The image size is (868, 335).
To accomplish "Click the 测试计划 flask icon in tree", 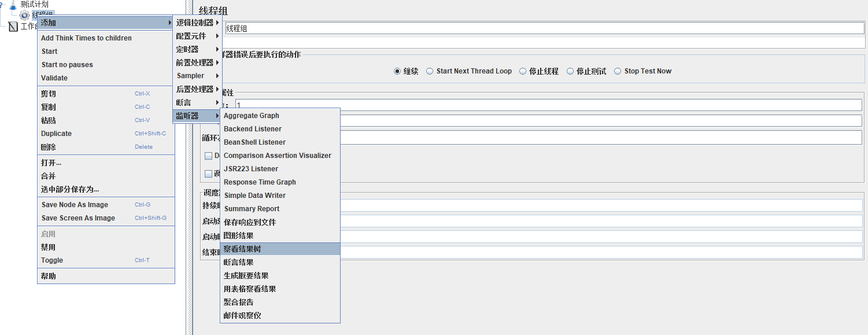I will pos(14,4).
